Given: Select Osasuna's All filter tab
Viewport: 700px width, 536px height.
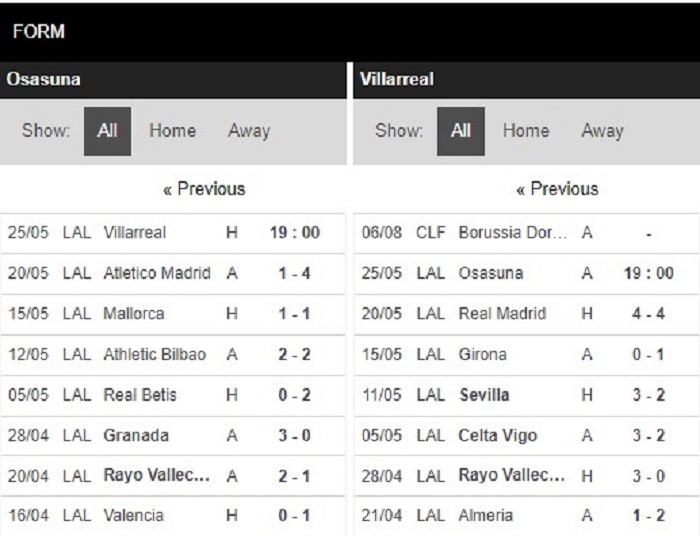Looking at the screenshot, I should (x=107, y=131).
